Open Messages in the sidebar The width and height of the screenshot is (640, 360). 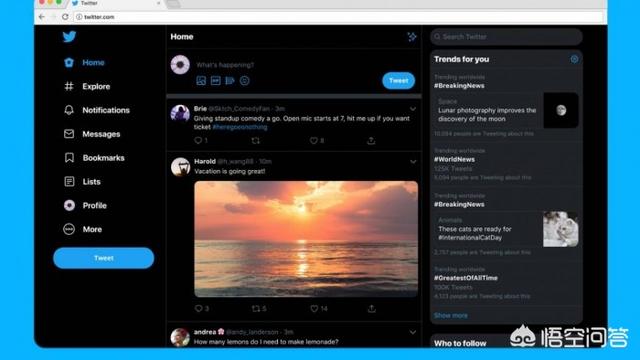click(92, 133)
